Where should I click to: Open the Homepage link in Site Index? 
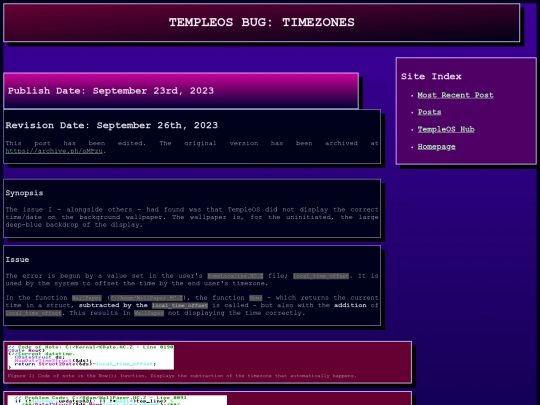(x=436, y=147)
